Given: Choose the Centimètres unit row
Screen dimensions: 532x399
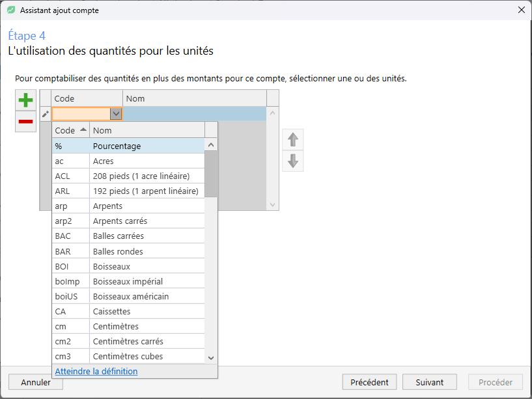Looking at the screenshot, I should [128, 326].
